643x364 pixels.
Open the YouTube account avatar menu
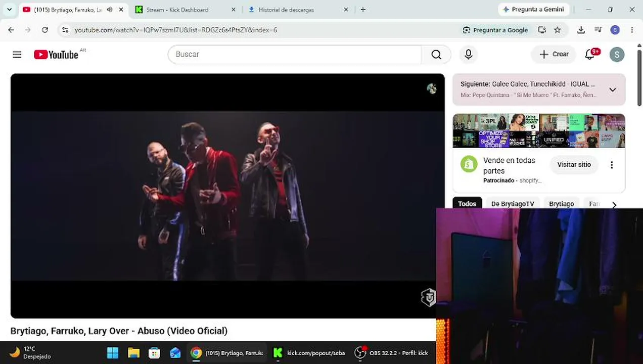(617, 55)
